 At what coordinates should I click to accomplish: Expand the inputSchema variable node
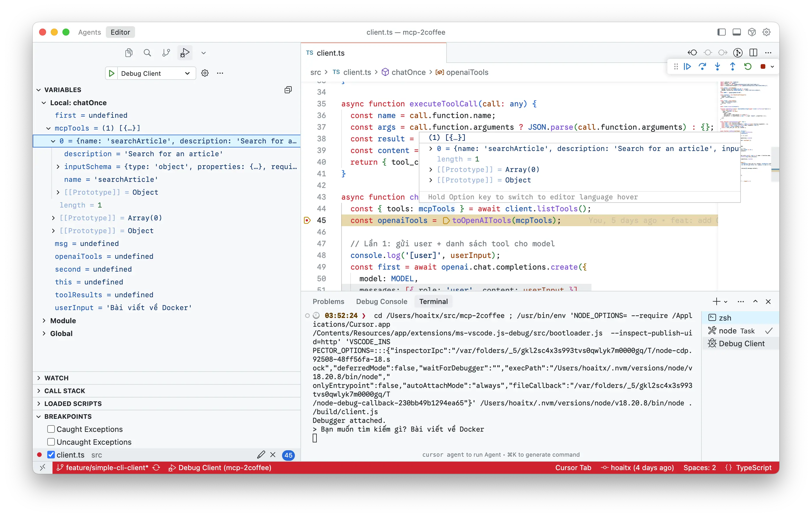[58, 166]
